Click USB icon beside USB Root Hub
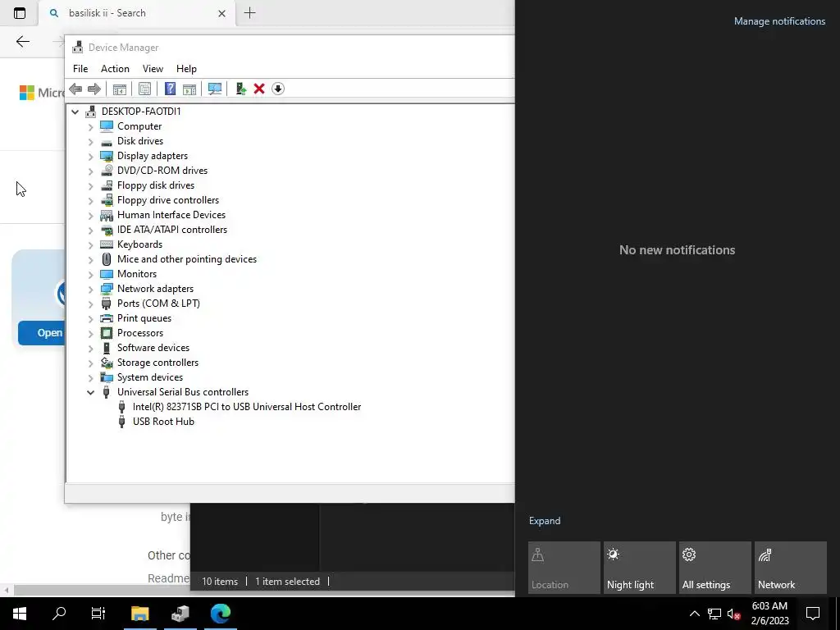The height and width of the screenshot is (630, 840). pos(122,422)
